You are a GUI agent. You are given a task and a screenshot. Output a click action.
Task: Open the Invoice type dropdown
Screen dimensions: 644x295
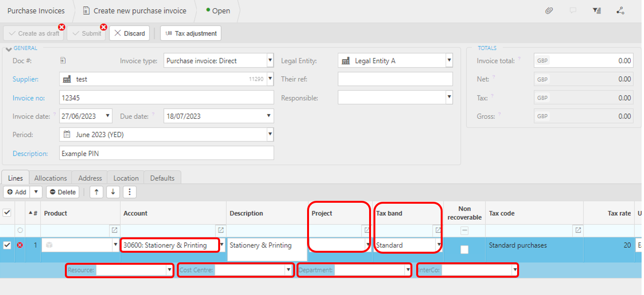click(270, 61)
